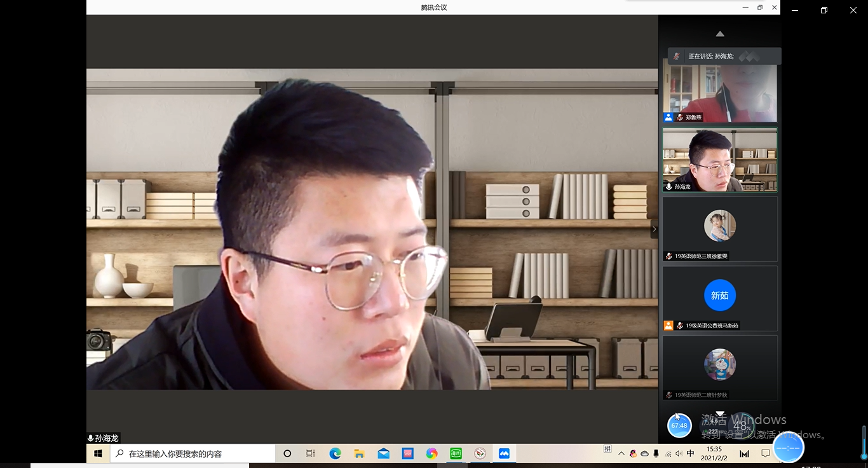This screenshot has width=868, height=468.
Task: Open Tencent Meeting from the taskbar
Action: 505,454
